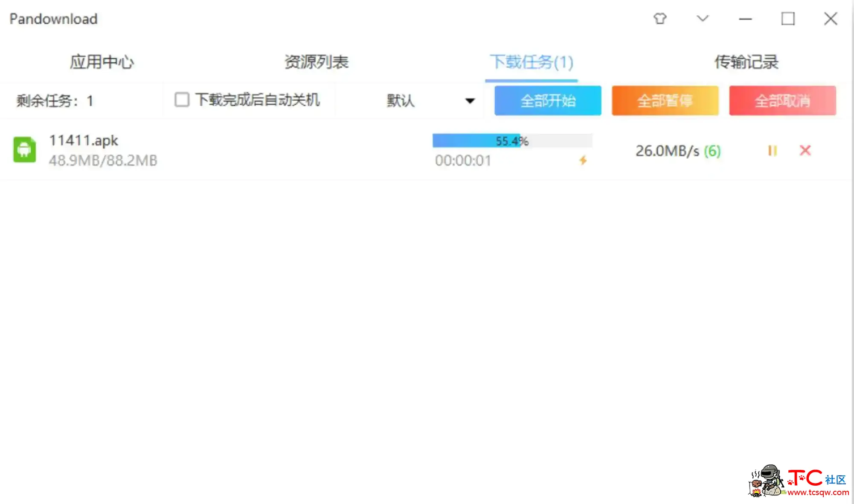
Task: Pause the 11411.apk download
Action: tap(773, 151)
